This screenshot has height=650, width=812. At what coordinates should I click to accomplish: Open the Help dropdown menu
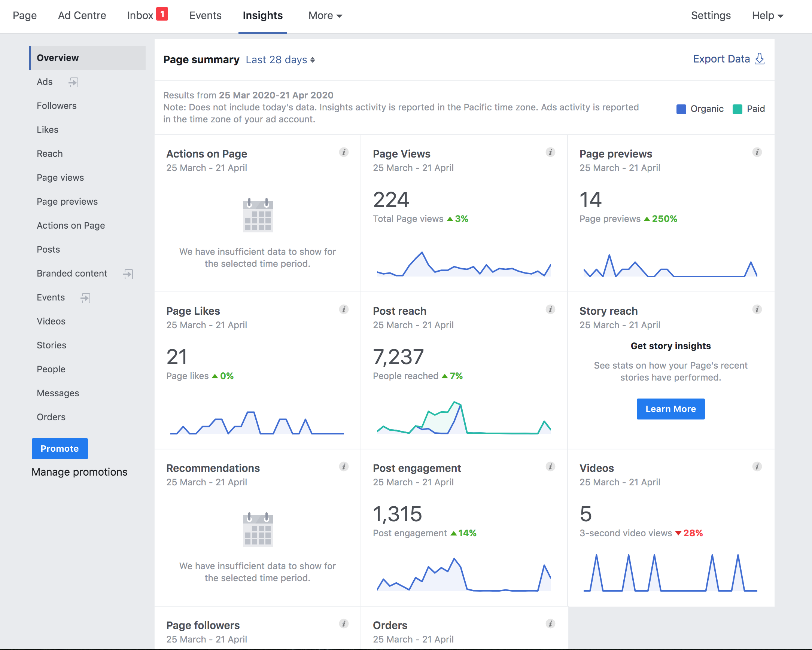click(767, 15)
